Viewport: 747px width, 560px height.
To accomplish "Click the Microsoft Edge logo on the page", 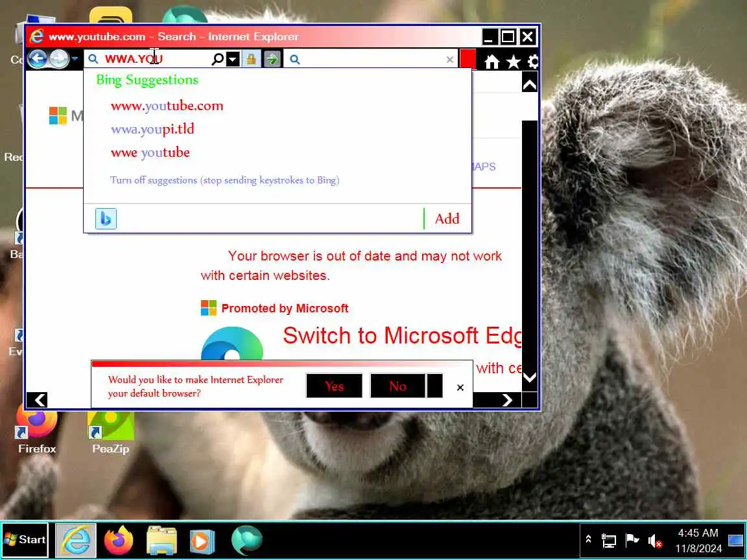I will tap(232, 344).
